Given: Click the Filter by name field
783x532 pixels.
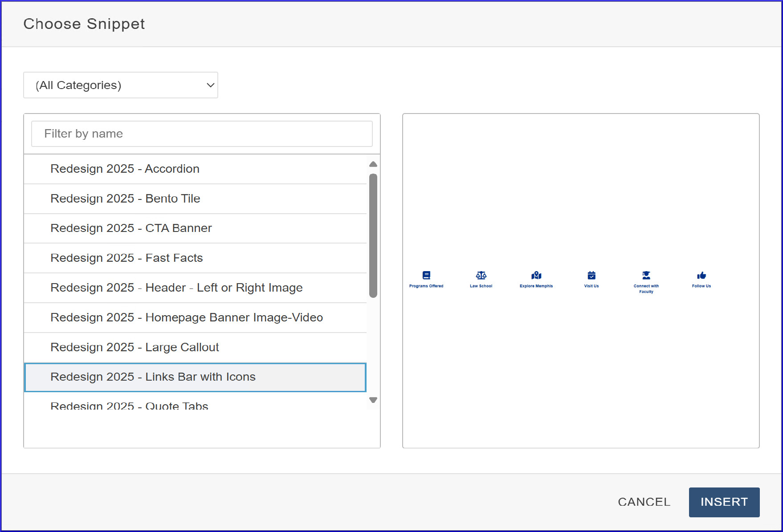Looking at the screenshot, I should click(202, 134).
